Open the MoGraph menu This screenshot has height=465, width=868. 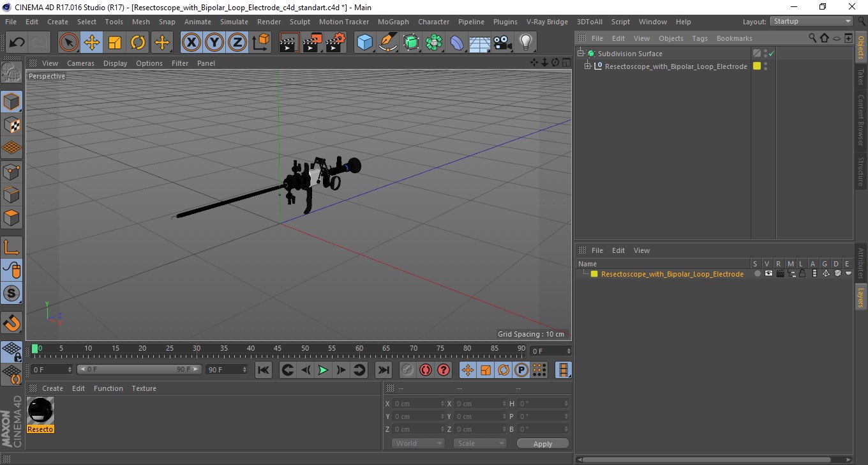[393, 22]
